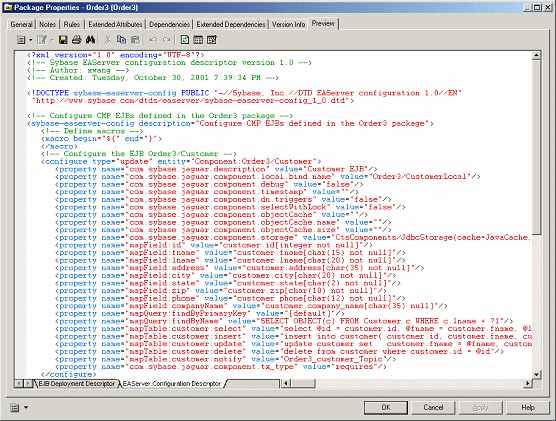Switch to the General tab
This screenshot has width=556, height=421.
point(21,24)
